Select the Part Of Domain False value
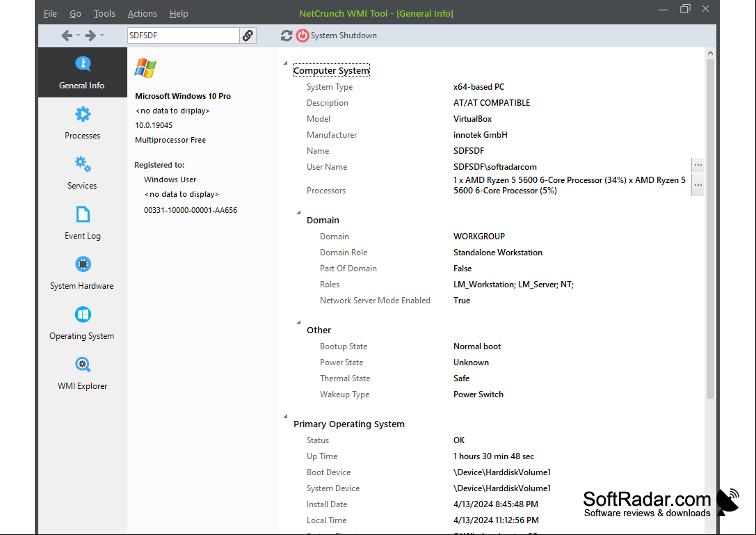 point(463,269)
